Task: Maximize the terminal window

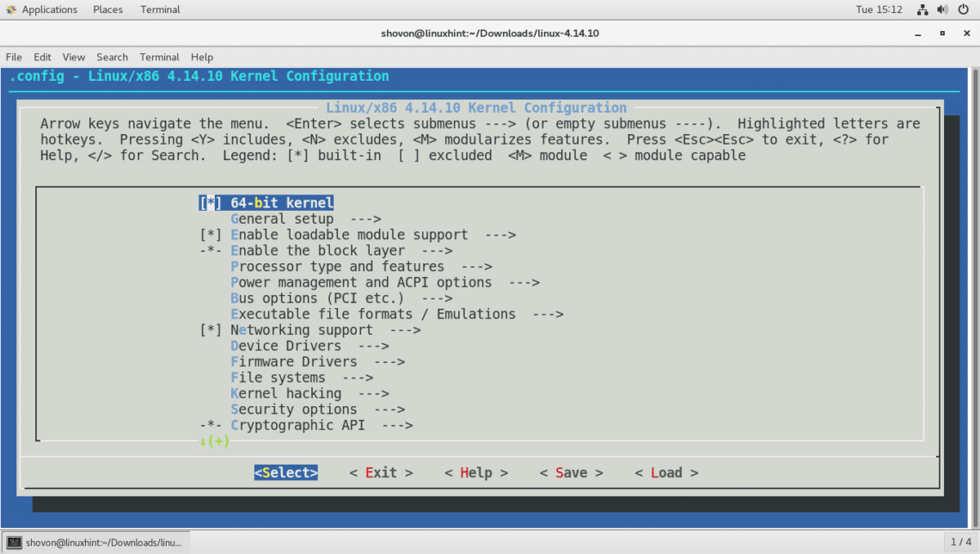Action: [x=942, y=34]
